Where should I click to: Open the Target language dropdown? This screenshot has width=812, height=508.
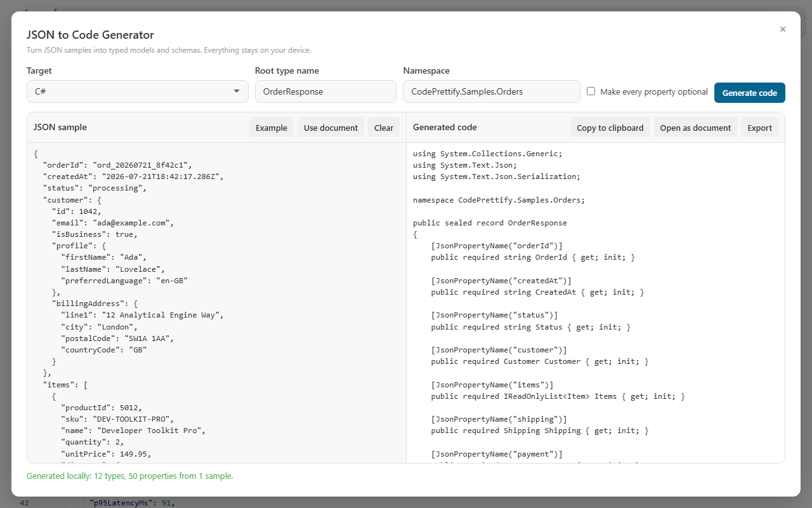coord(138,91)
